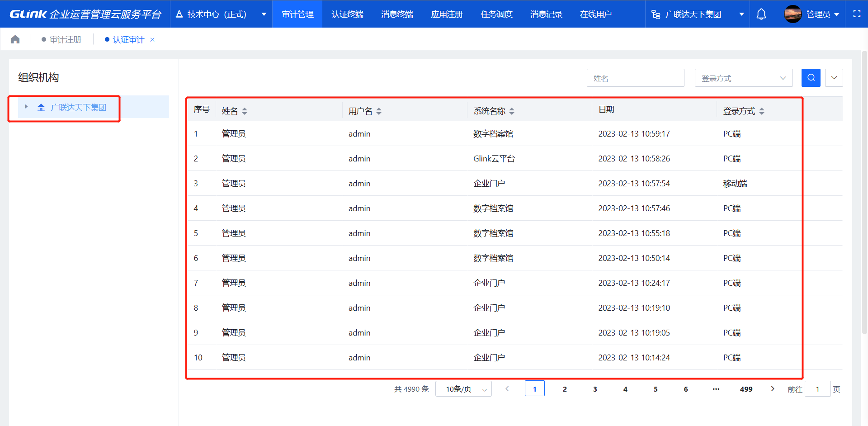Go to page 6
The width and height of the screenshot is (868, 426).
[x=686, y=389]
